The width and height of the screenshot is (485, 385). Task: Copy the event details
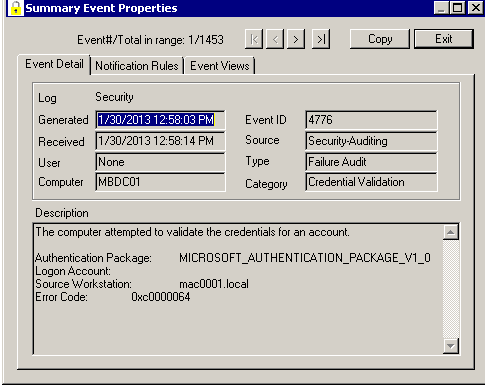(x=380, y=39)
